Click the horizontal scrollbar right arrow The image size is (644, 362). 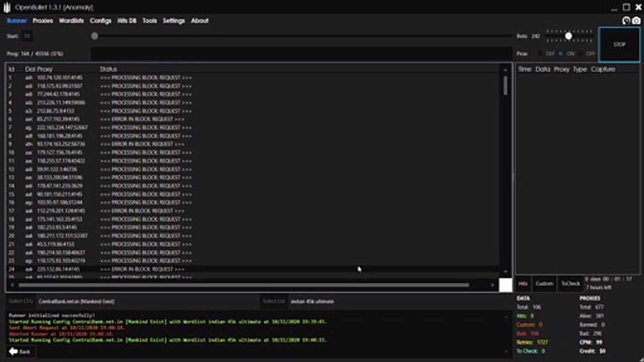[x=493, y=285]
